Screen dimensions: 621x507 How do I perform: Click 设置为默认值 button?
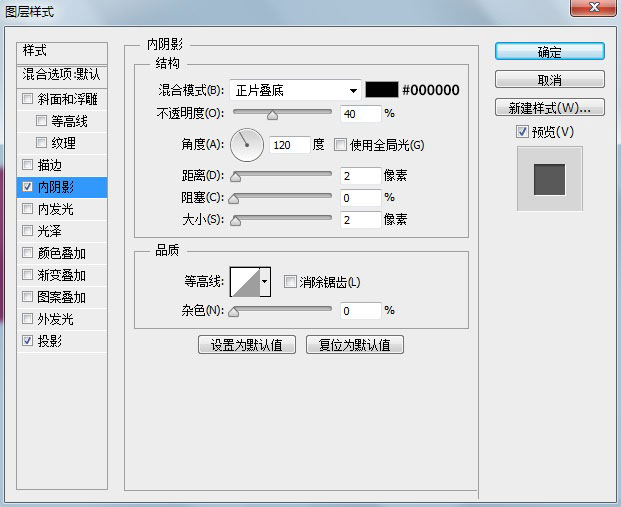(247, 345)
